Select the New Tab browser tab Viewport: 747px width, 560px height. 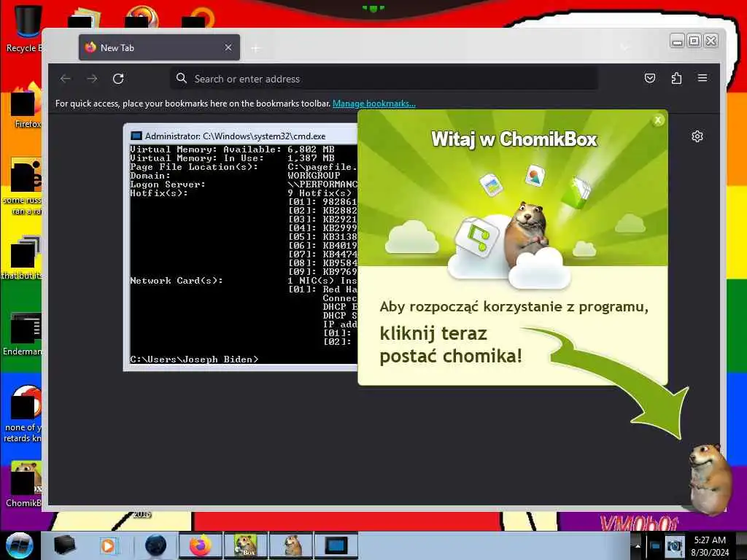tap(159, 47)
